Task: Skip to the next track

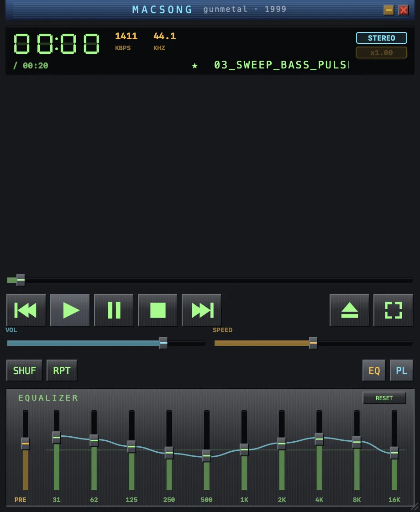Action: tap(201, 310)
